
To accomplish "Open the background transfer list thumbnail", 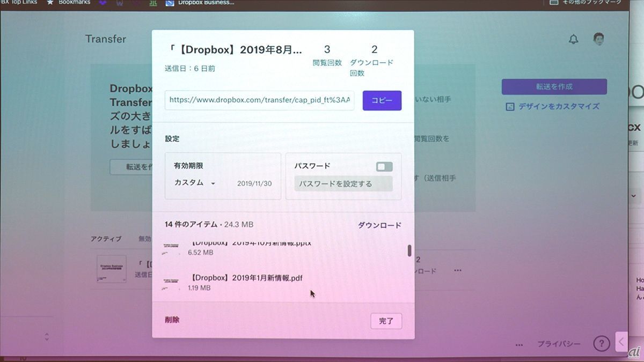I will coord(112,269).
